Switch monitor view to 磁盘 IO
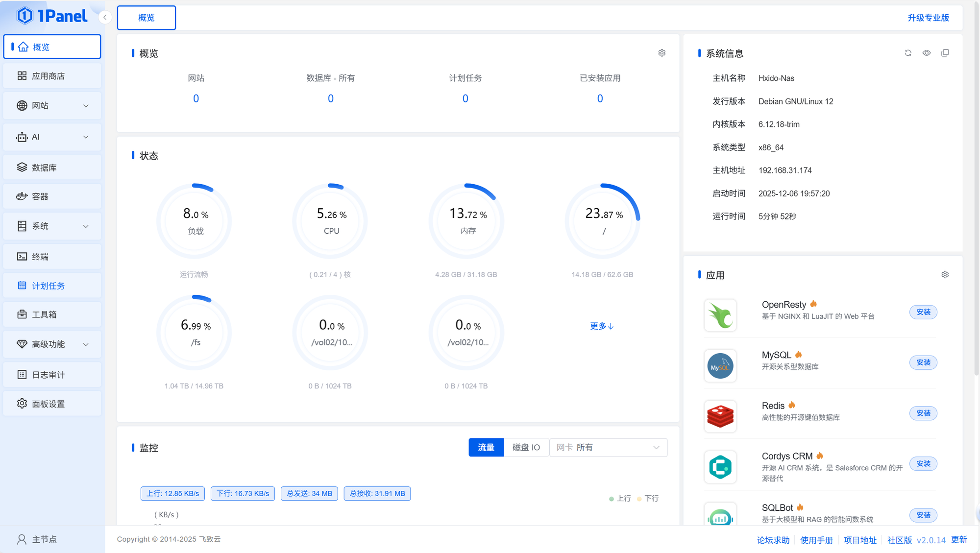 tap(526, 447)
